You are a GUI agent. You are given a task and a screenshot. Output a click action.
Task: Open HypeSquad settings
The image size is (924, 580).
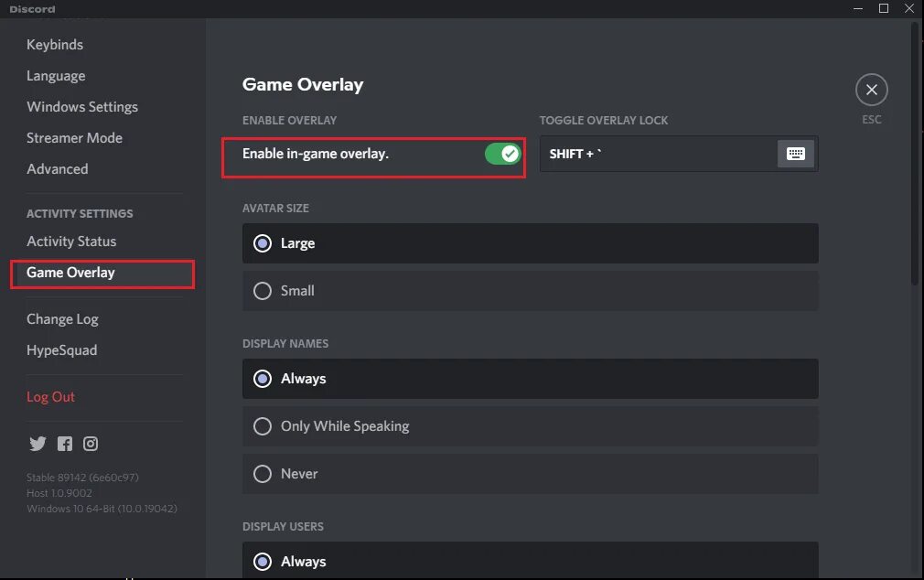(62, 350)
